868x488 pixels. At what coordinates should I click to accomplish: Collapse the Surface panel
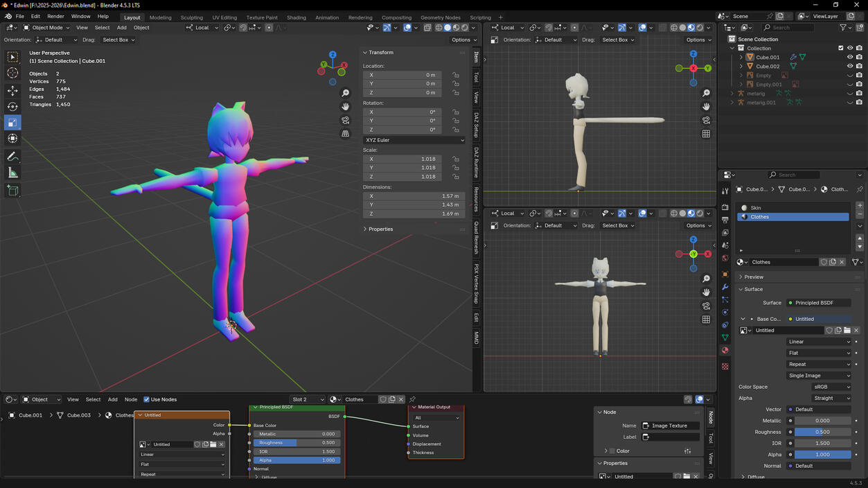(x=754, y=289)
